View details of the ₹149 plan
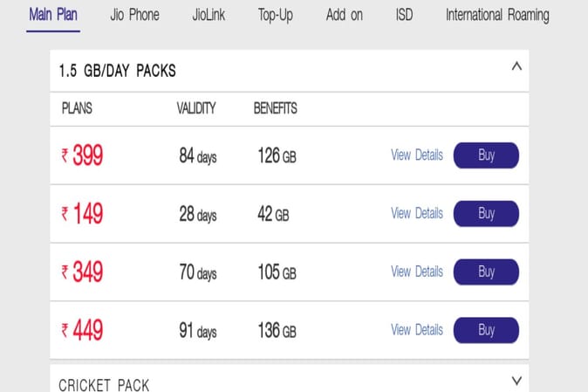The image size is (588, 392). (x=416, y=213)
